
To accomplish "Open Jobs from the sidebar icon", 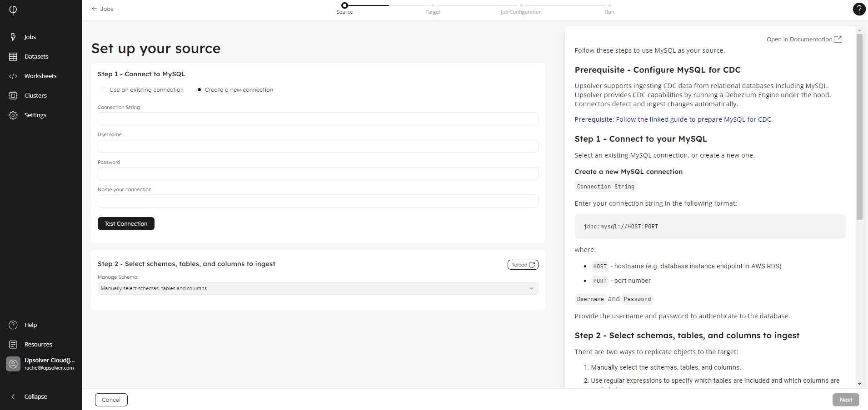I will coord(13,37).
